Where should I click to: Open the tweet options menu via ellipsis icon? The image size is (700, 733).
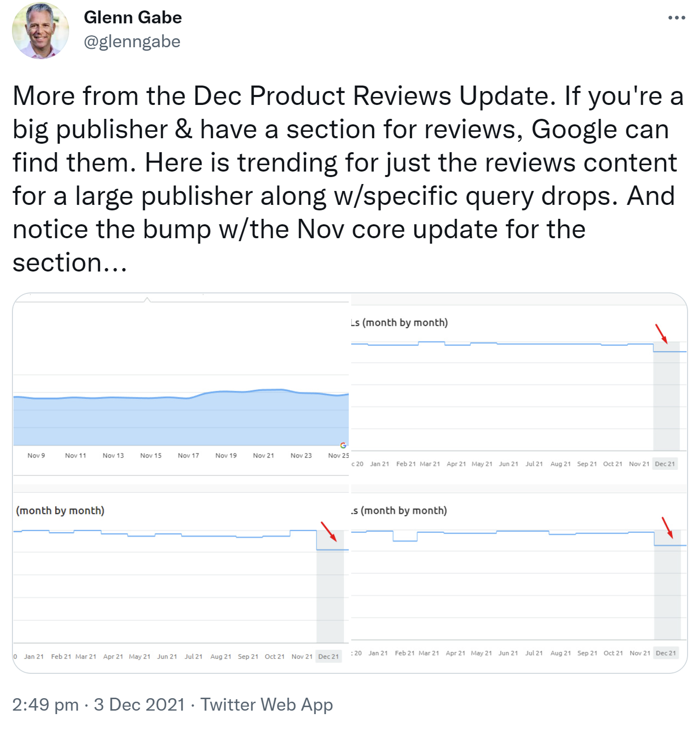coord(677,16)
